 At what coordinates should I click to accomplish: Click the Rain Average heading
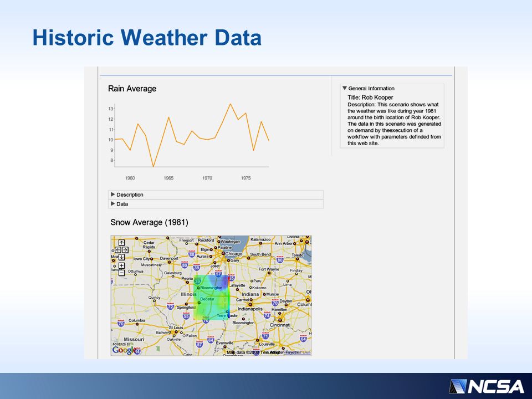[x=132, y=89]
